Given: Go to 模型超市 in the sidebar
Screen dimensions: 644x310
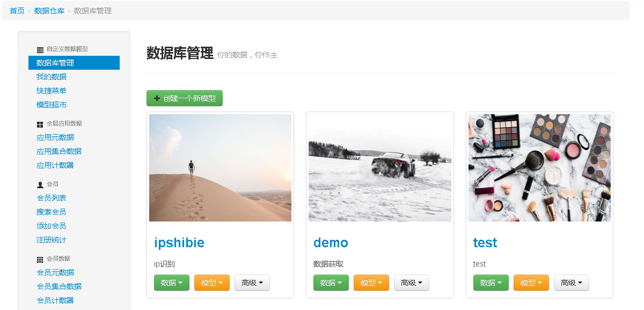Looking at the screenshot, I should click(x=52, y=105).
